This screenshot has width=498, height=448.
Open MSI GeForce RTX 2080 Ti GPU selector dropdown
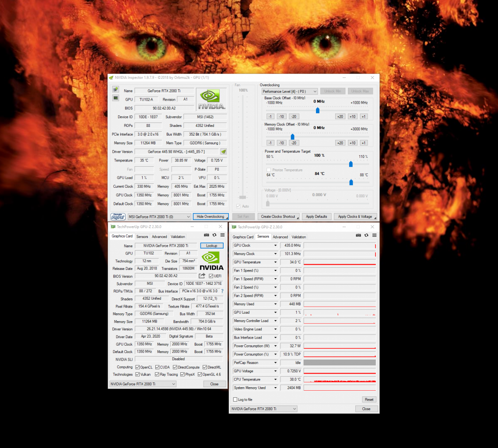click(159, 217)
